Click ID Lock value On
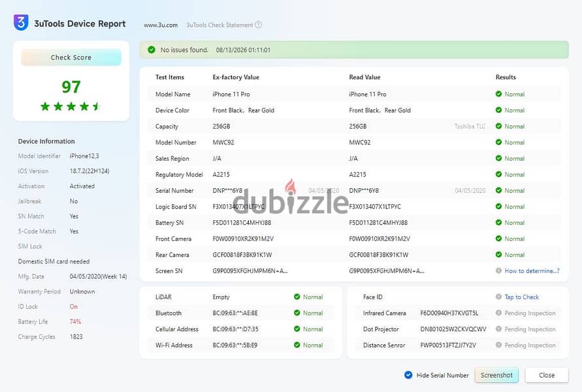Viewport: 582px width, 392px height. click(74, 306)
